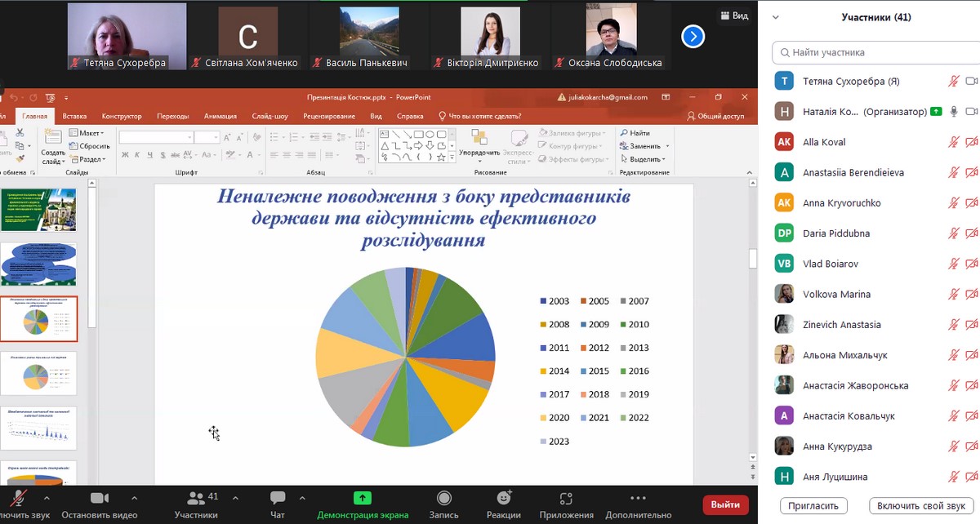Switch to the Вставка ribbon tab
This screenshot has height=524, width=980.
point(74,116)
